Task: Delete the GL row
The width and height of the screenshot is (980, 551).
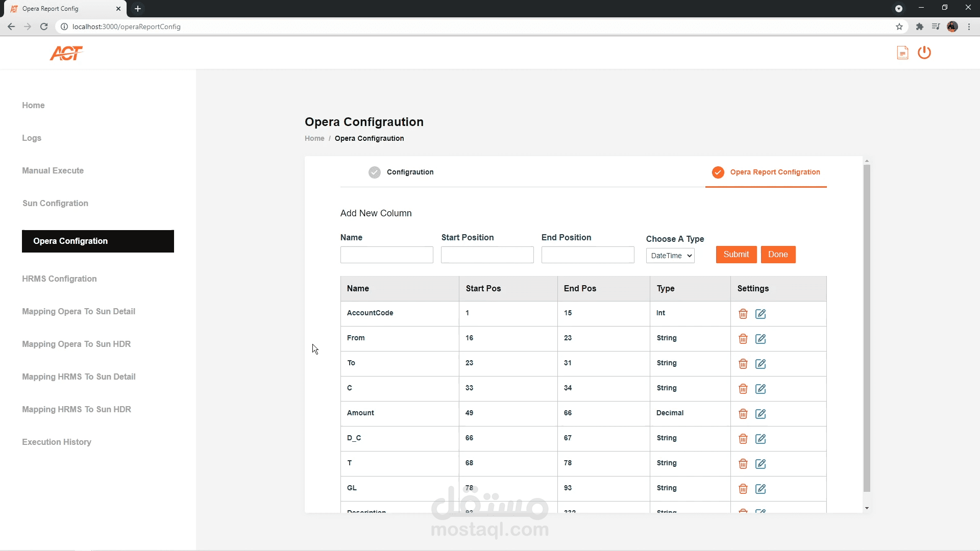Action: click(x=743, y=489)
